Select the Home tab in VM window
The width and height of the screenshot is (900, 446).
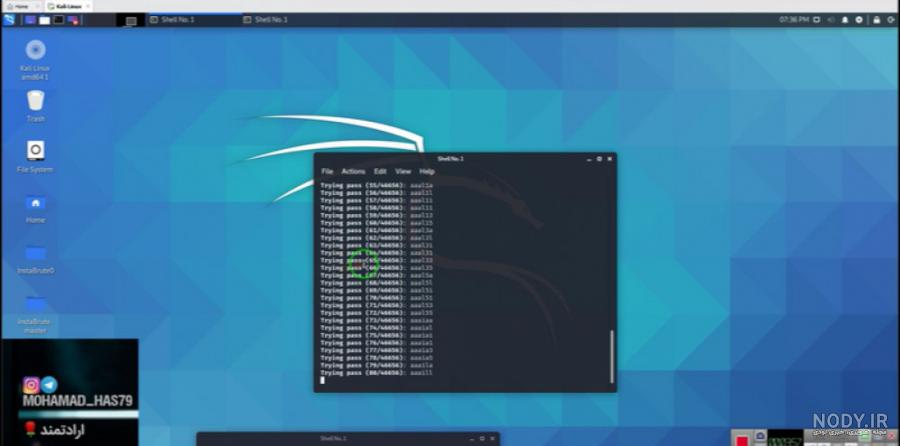point(21,6)
